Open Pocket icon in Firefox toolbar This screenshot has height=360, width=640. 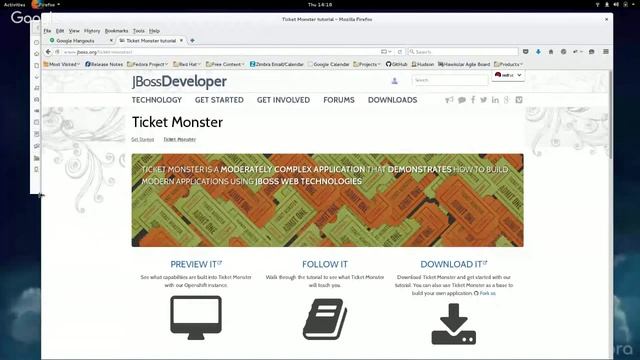(526, 52)
